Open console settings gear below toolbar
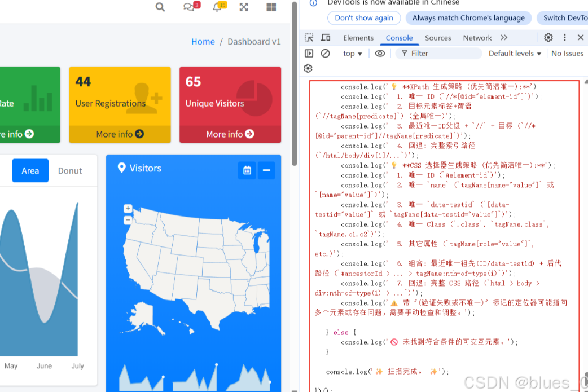 tap(308, 69)
